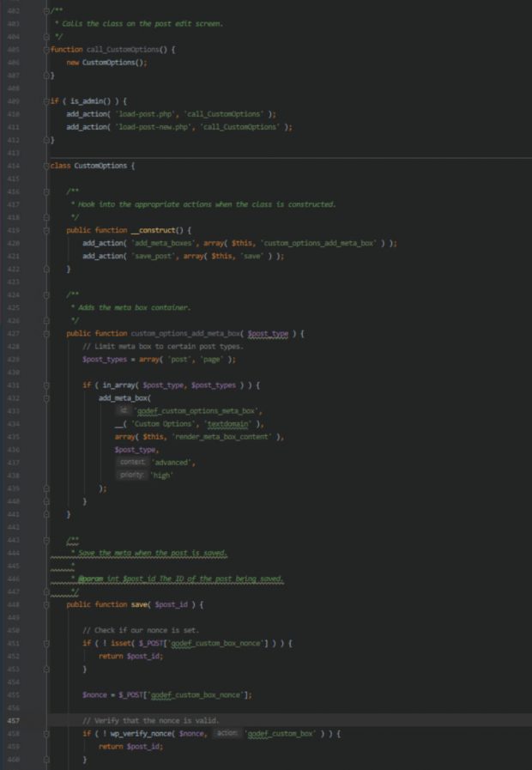Collapse the CustomOptions class fold marker
532x770 pixels.
click(x=47, y=165)
